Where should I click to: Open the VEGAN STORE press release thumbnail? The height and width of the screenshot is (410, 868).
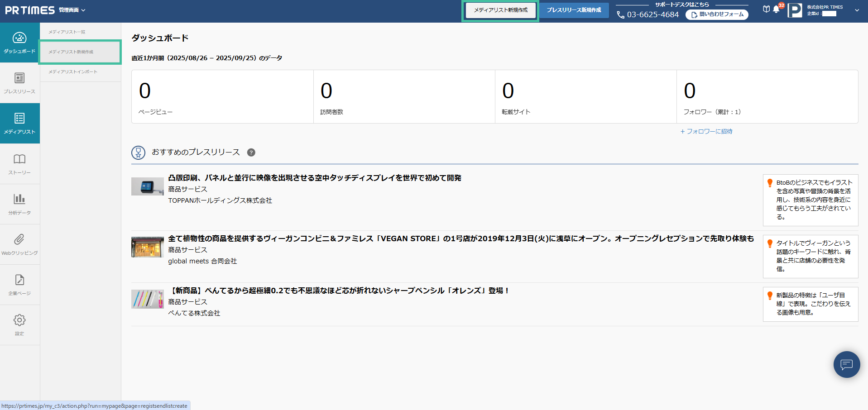pos(148,247)
